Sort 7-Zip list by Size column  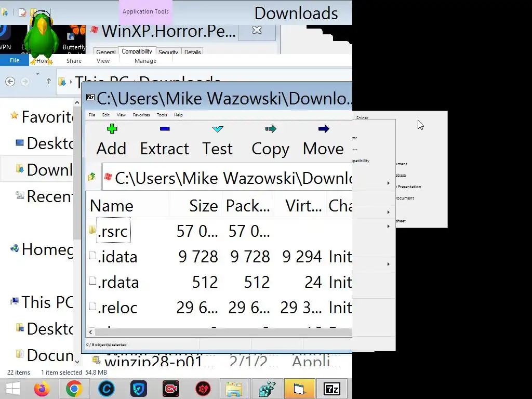tap(195, 206)
